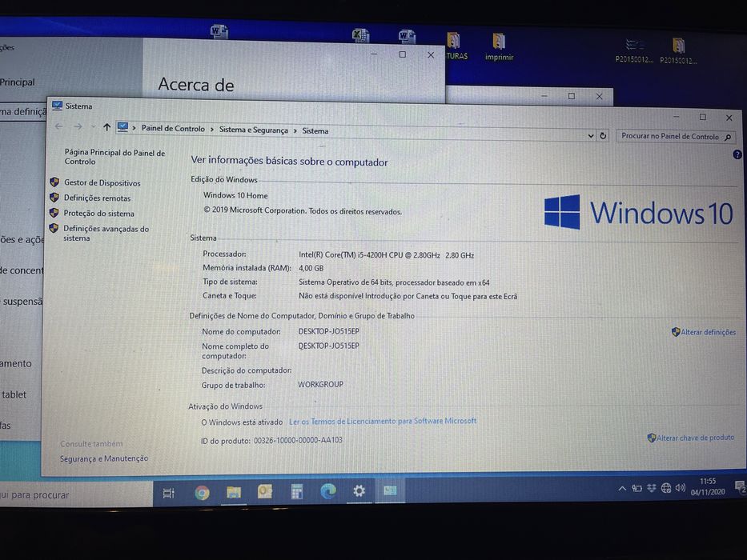
Task: Open the imprimir desktop folder
Action: 499,46
